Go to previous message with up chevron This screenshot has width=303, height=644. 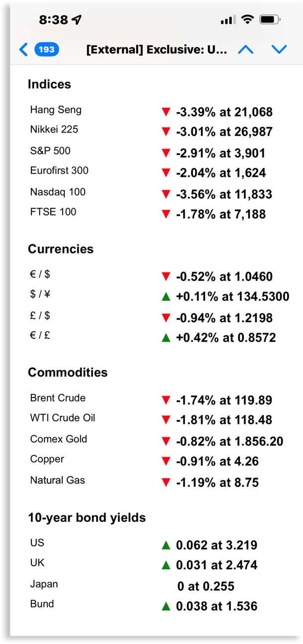coord(246,49)
